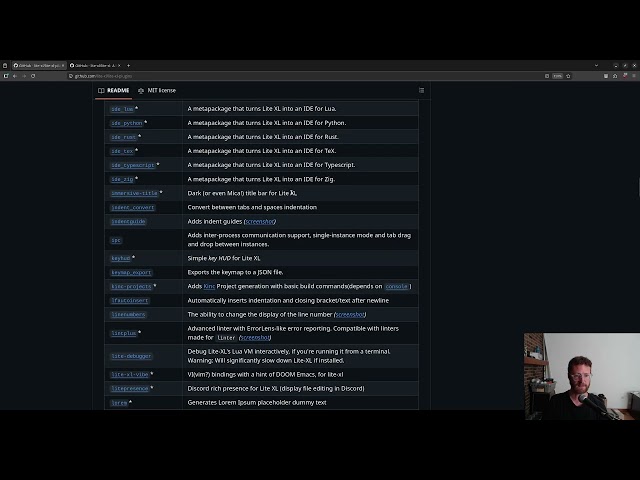
Task: Open the immersive-title plugin link
Action: point(134,193)
